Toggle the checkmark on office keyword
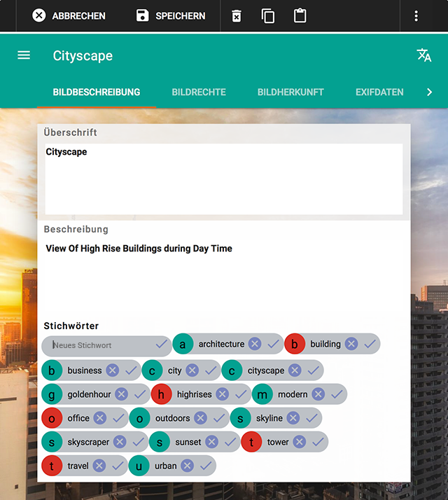 point(118,418)
